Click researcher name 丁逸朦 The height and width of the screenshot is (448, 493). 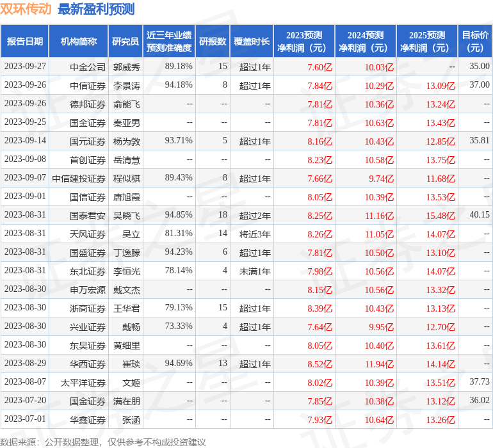pyautogui.click(x=127, y=253)
